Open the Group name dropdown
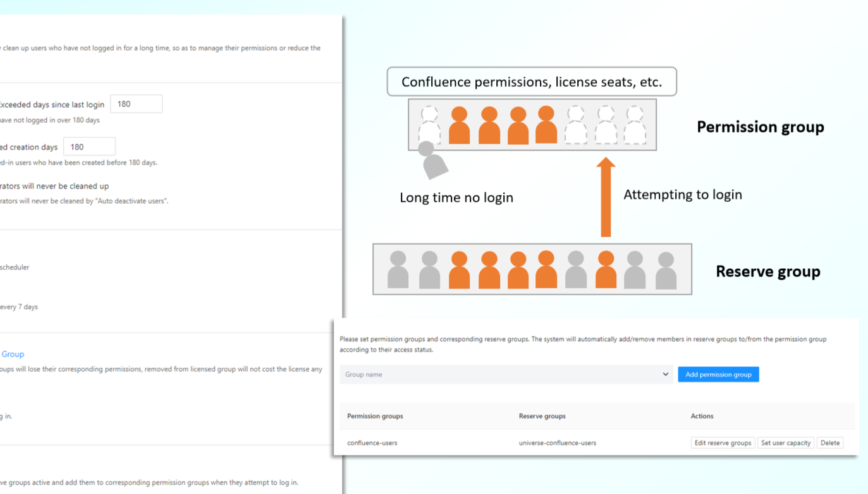 pos(506,374)
